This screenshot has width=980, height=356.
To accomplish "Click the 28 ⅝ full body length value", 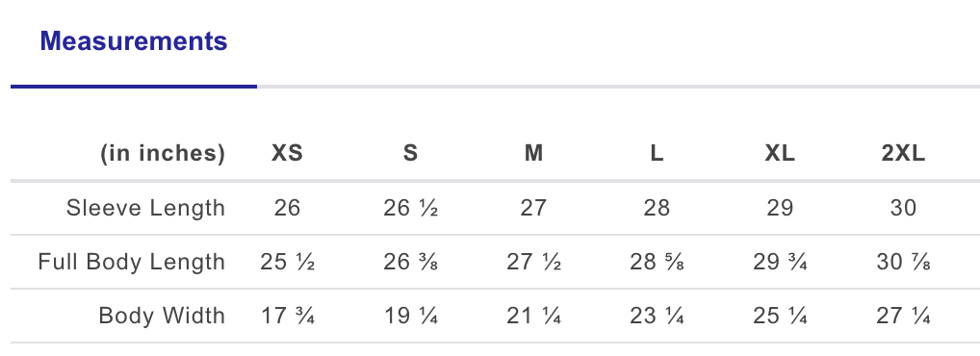I will (657, 262).
